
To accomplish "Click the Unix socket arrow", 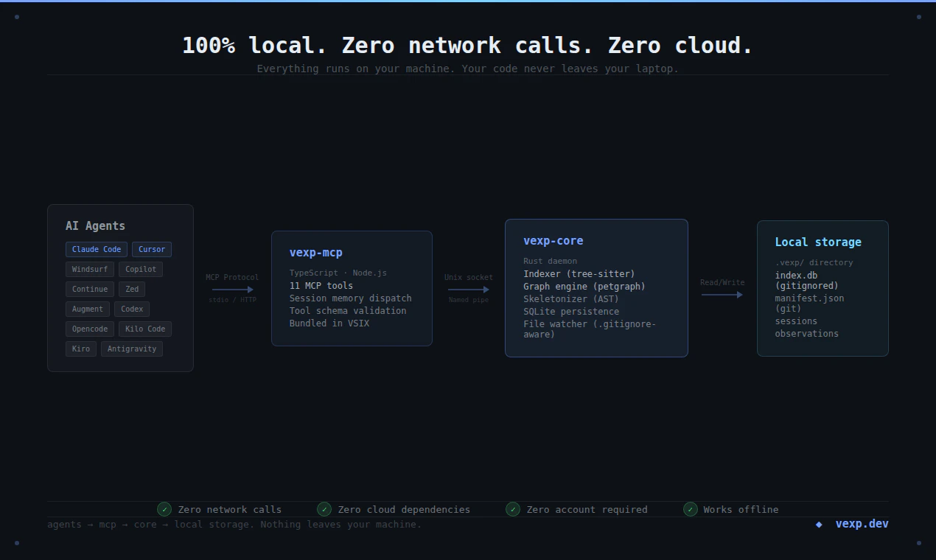I will pos(469,290).
